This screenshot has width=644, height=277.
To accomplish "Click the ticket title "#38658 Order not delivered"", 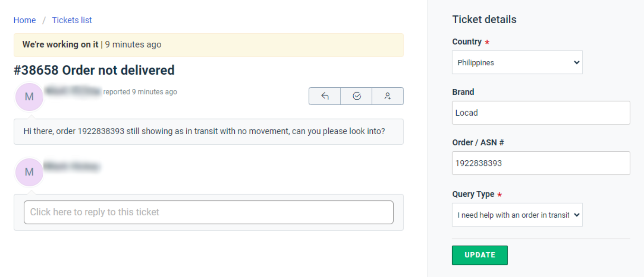I will [94, 70].
